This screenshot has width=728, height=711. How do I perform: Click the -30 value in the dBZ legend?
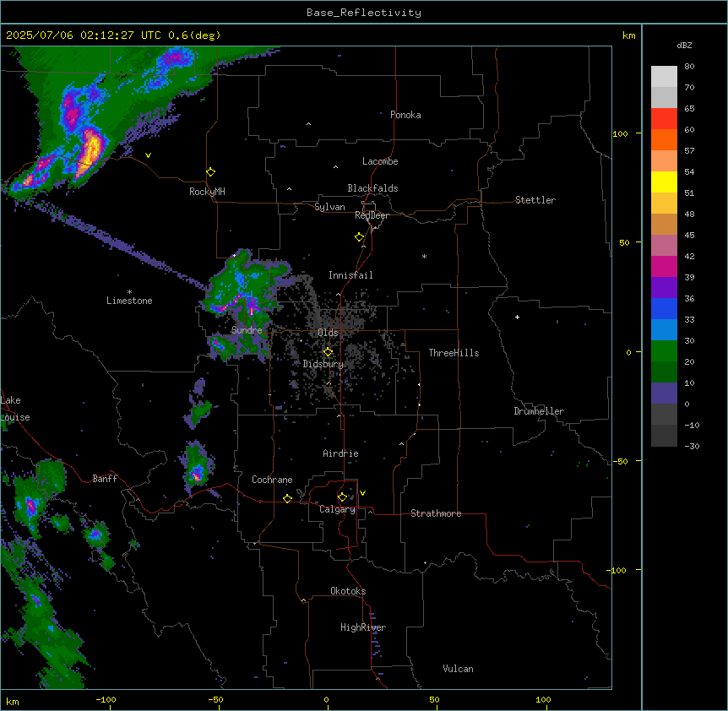click(x=692, y=446)
